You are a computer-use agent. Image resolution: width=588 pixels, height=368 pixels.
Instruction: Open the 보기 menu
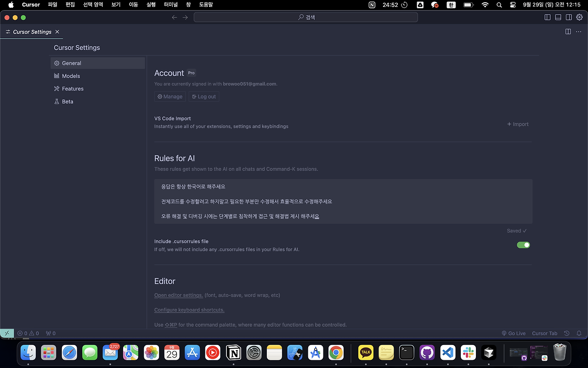[x=116, y=5]
